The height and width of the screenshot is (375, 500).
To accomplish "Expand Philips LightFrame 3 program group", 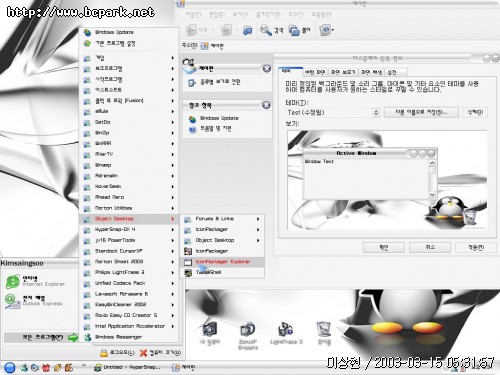I will click(x=128, y=272).
